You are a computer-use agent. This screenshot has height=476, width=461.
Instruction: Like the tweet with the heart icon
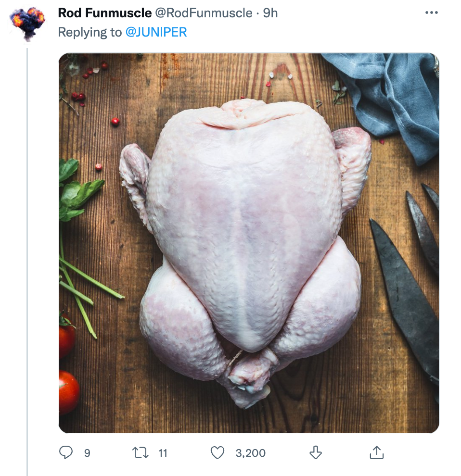coord(218,452)
